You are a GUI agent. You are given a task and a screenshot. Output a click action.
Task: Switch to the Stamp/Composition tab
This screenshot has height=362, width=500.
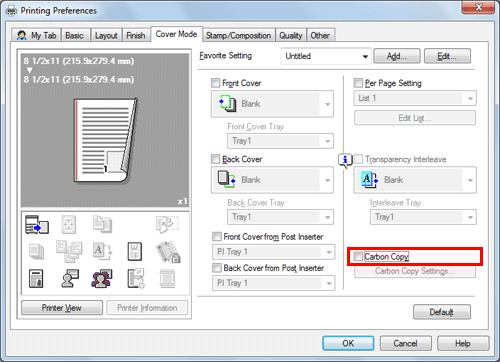[x=238, y=35]
